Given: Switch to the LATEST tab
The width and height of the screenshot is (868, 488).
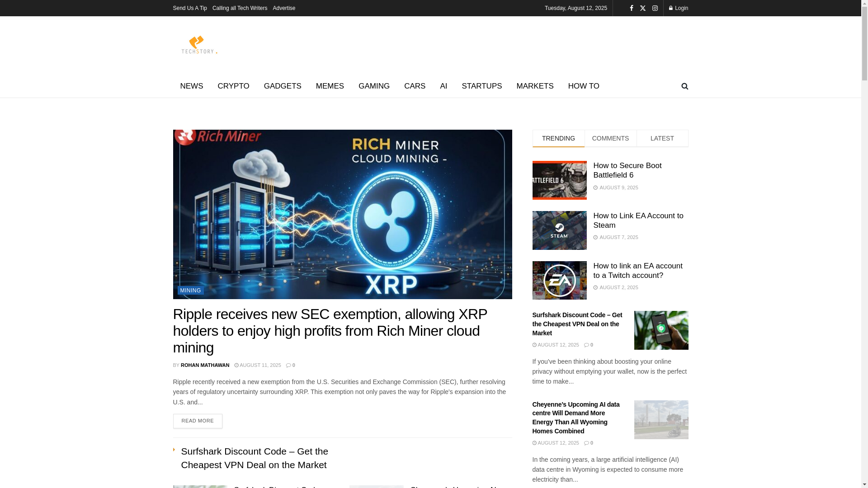Looking at the screenshot, I should 662,138.
